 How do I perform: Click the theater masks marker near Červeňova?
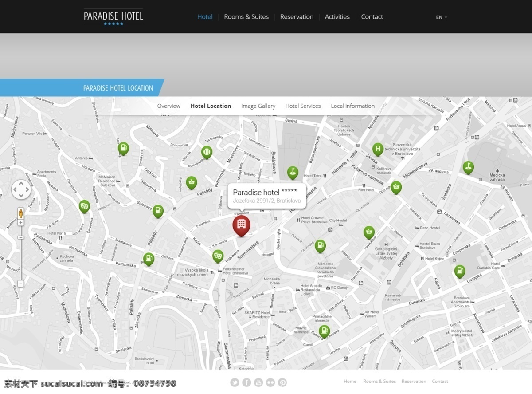click(x=84, y=206)
